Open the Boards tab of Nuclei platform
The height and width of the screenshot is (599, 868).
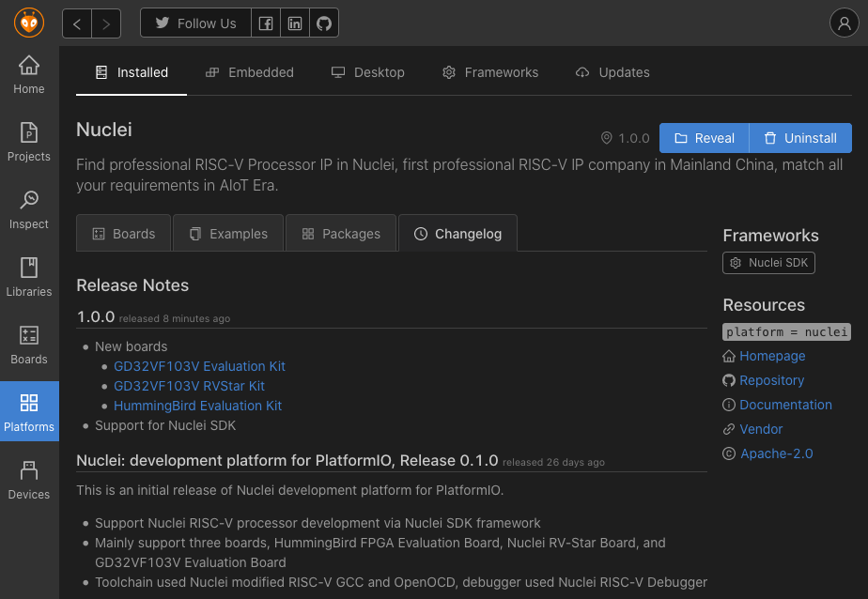(123, 234)
